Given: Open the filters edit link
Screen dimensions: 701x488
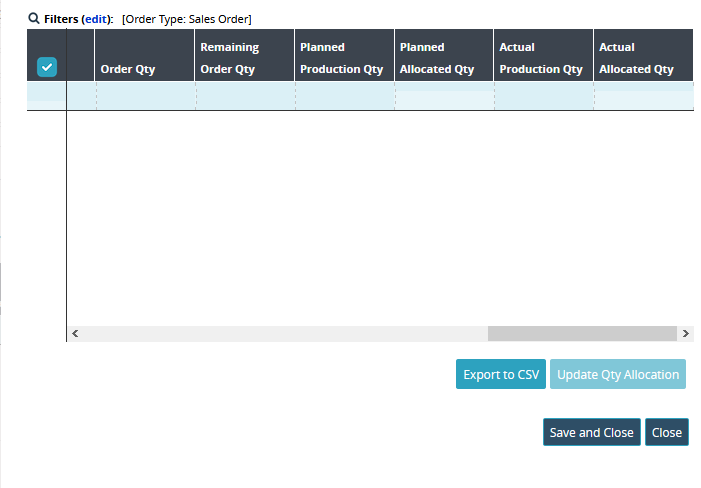Looking at the screenshot, I should (x=96, y=19).
